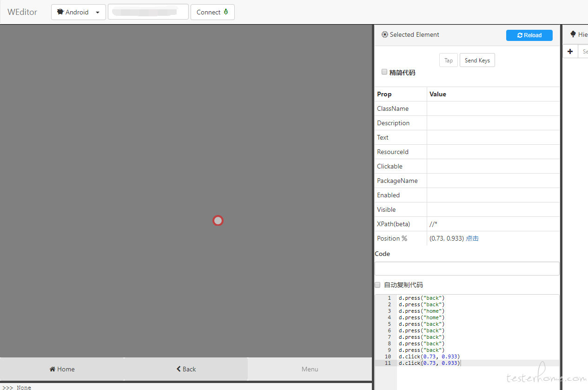Image resolution: width=588 pixels, height=390 pixels.
Task: Click the Value column header
Action: [438, 94]
